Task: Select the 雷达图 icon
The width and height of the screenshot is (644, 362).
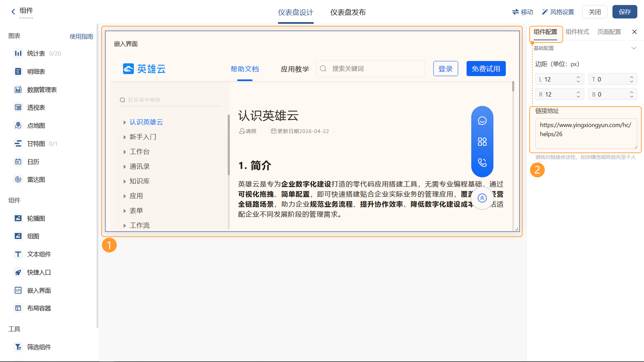Action: (18, 179)
